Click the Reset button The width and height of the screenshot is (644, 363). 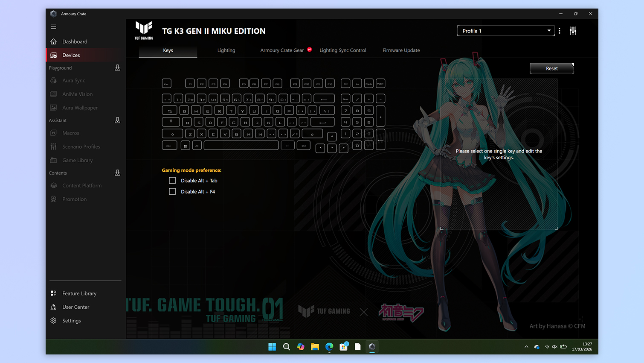tap(552, 68)
